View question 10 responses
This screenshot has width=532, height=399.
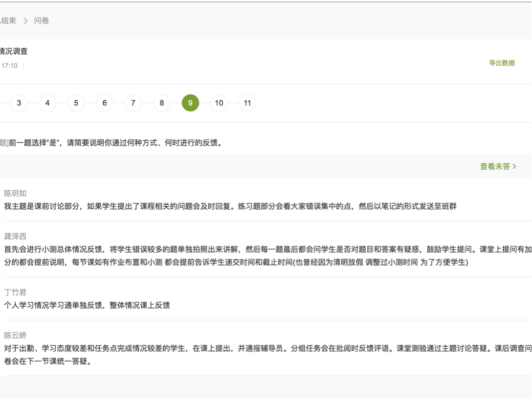tap(219, 103)
